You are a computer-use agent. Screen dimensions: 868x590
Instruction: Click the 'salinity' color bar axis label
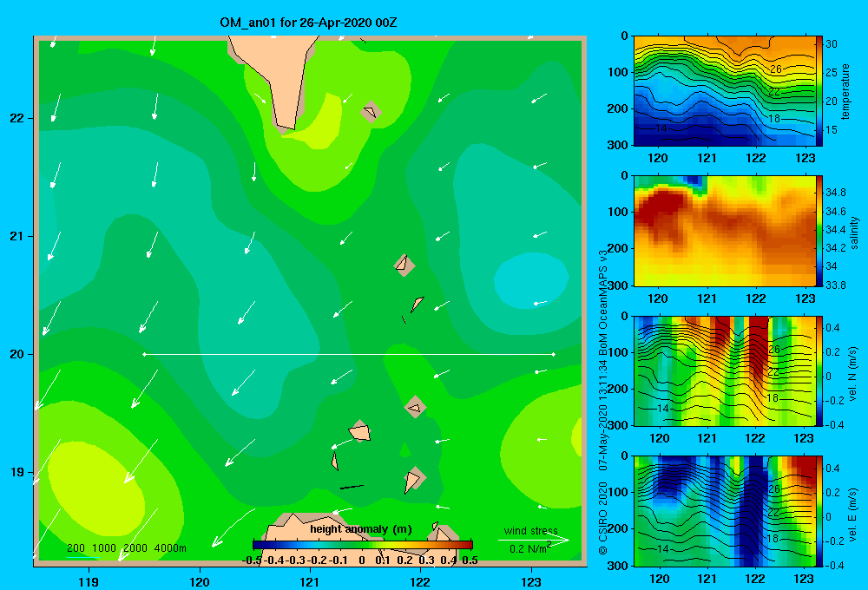pos(854,233)
